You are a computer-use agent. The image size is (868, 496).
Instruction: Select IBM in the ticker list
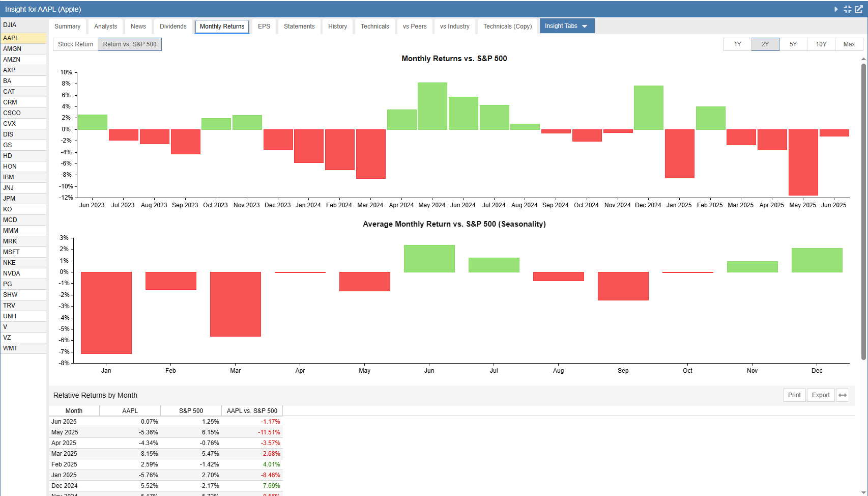[x=23, y=177]
